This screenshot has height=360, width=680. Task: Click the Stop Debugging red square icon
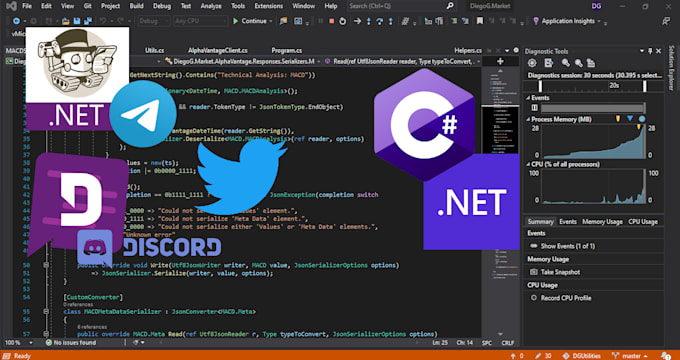point(332,21)
